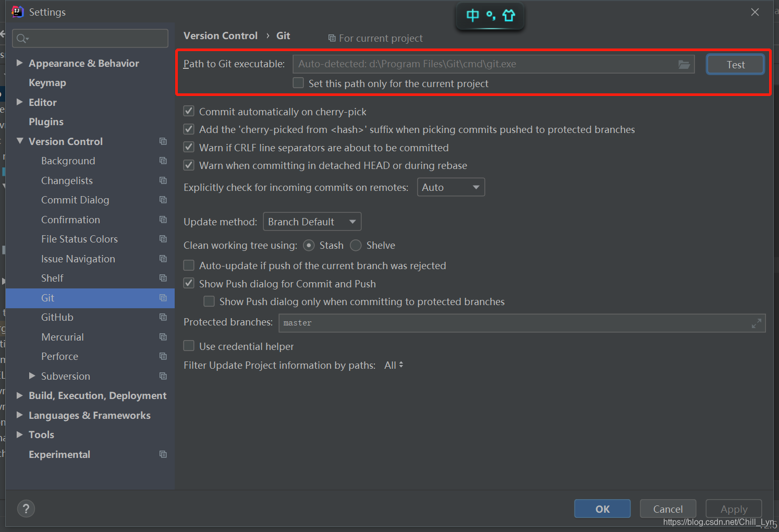Toggle Commit automatically on cherry-pick
This screenshot has height=532, width=779.
tap(189, 111)
